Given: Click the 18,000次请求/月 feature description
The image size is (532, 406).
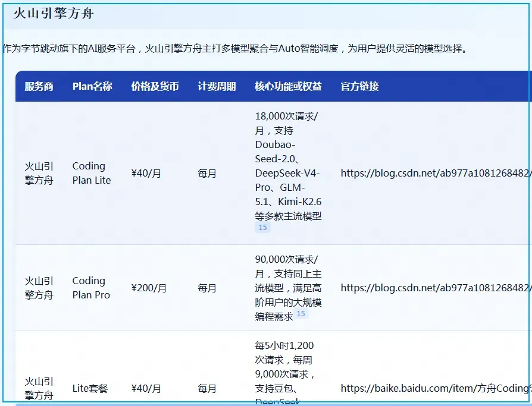Looking at the screenshot, I should (289, 166).
